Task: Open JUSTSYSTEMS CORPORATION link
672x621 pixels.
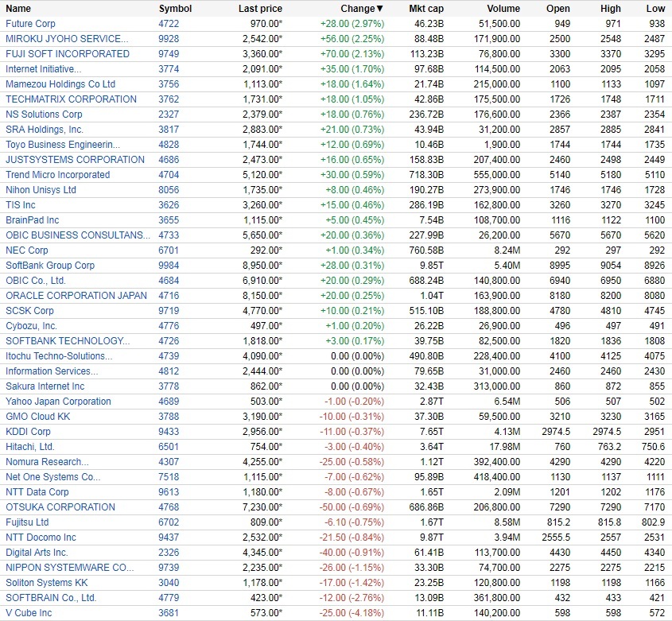Action: tap(75, 160)
